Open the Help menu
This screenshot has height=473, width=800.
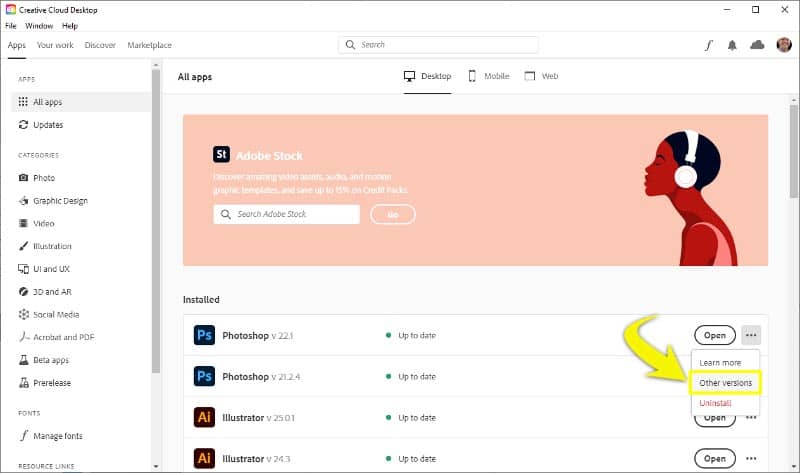(70, 26)
